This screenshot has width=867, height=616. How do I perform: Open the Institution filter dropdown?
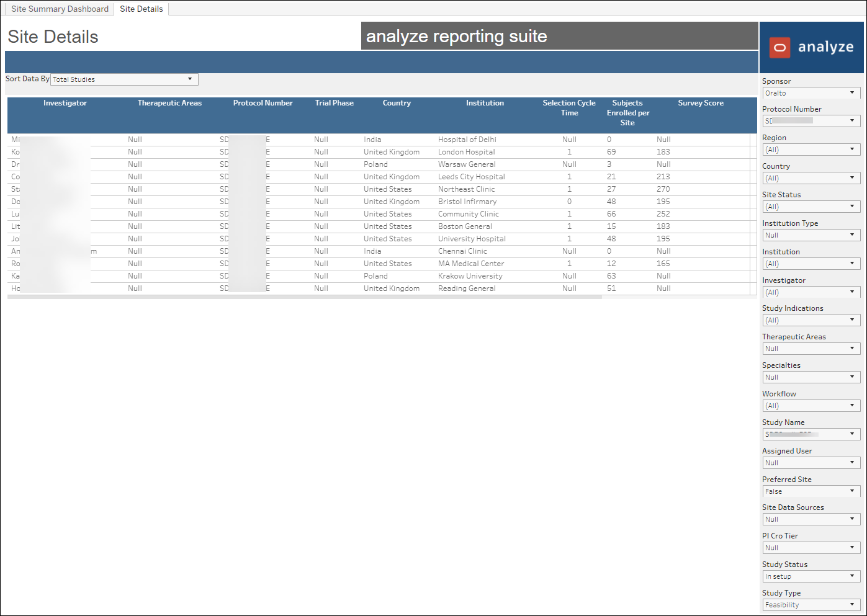click(x=811, y=264)
